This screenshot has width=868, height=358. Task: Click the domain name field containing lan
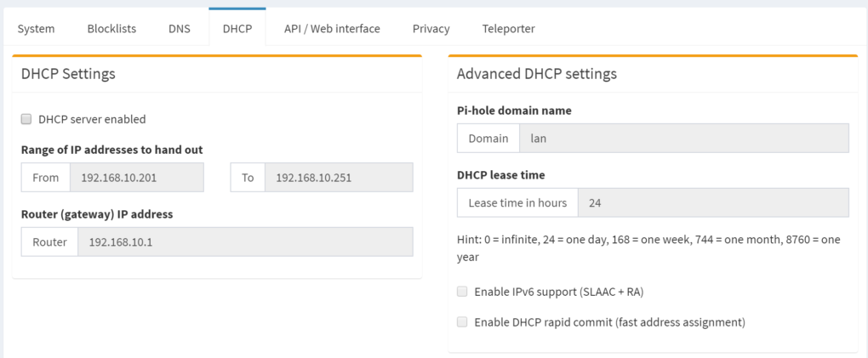(684, 139)
